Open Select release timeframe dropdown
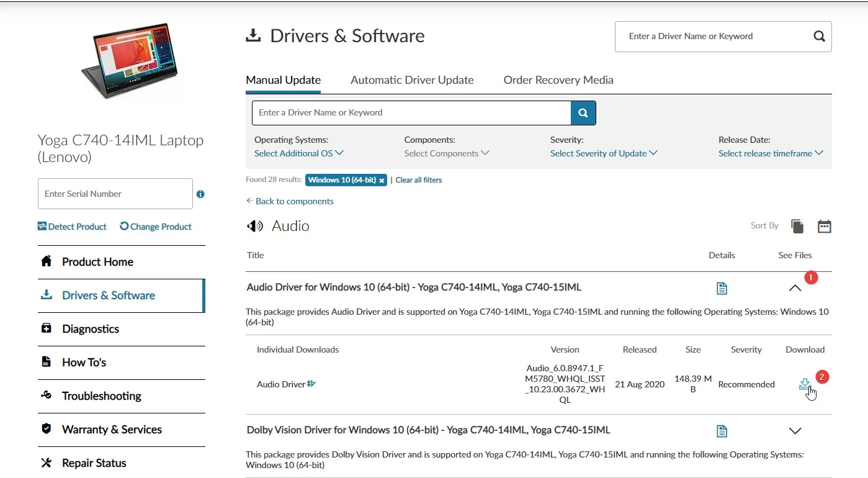The height and width of the screenshot is (478, 868). (771, 153)
